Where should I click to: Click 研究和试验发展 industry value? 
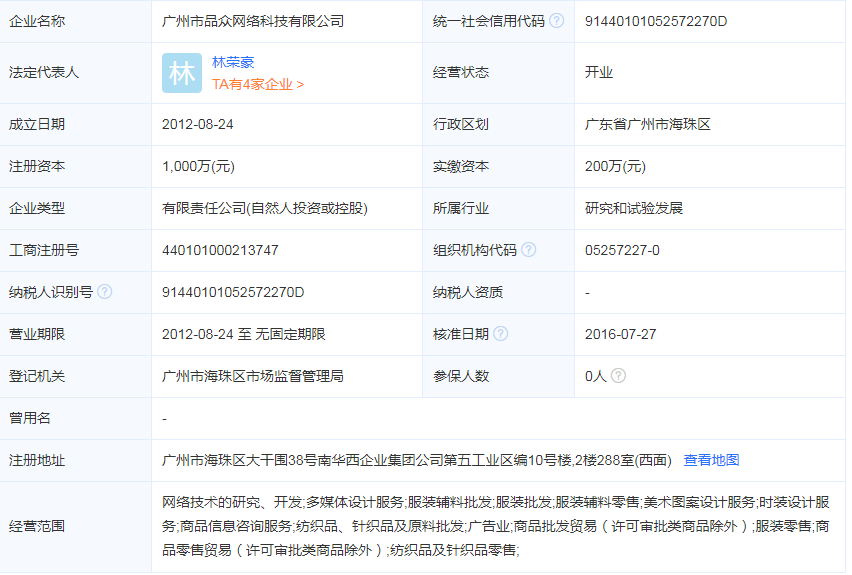point(634,208)
